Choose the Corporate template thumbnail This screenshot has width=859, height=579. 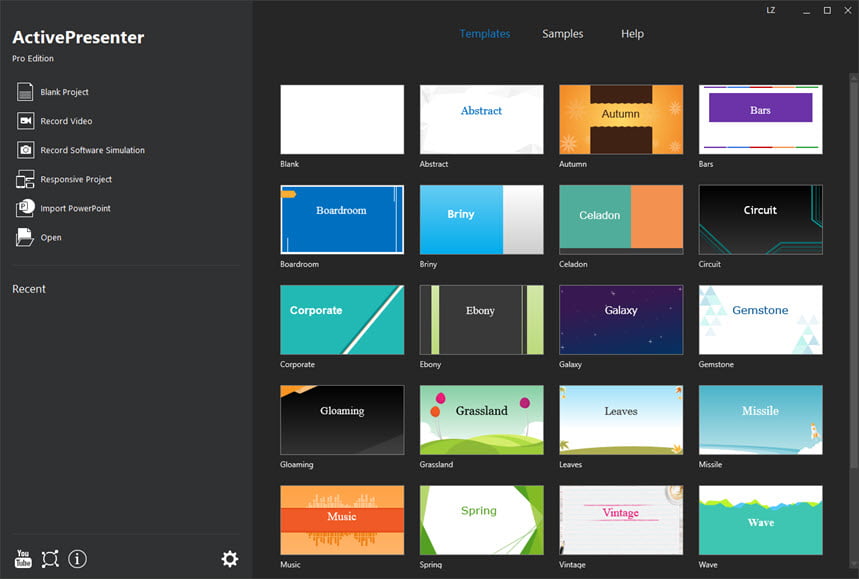pyautogui.click(x=342, y=320)
